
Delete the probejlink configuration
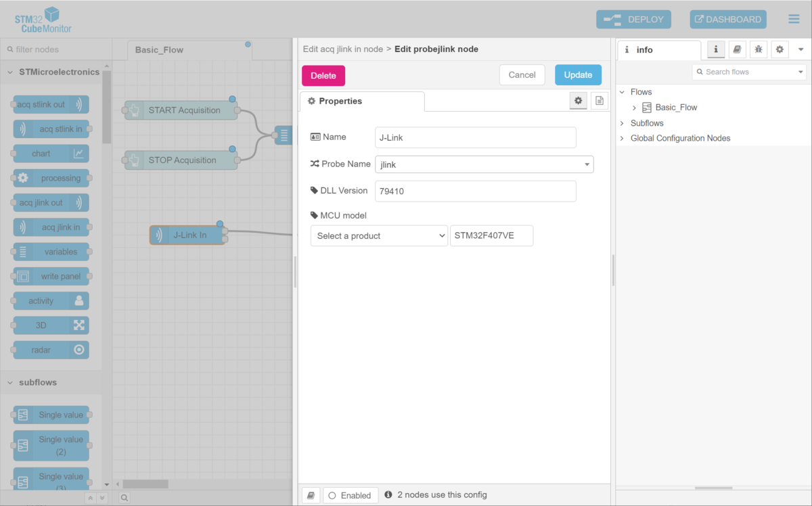(x=323, y=75)
